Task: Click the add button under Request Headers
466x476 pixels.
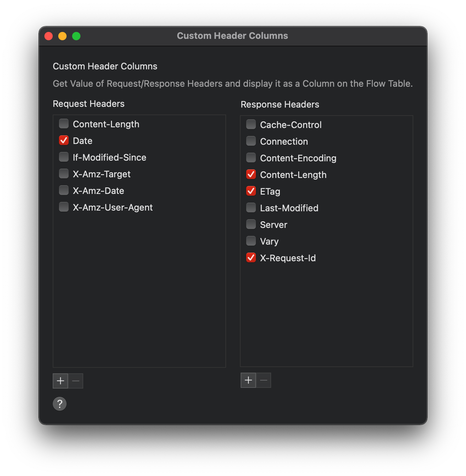Action: pyautogui.click(x=60, y=381)
